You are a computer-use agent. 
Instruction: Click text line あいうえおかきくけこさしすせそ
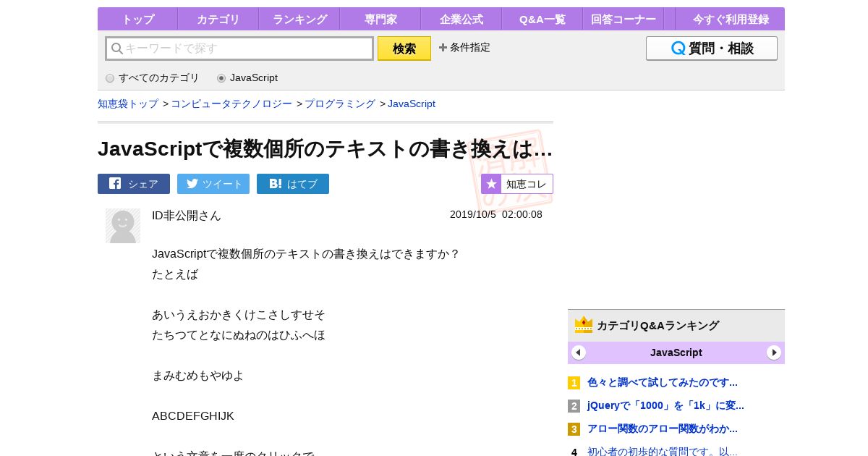tap(239, 315)
